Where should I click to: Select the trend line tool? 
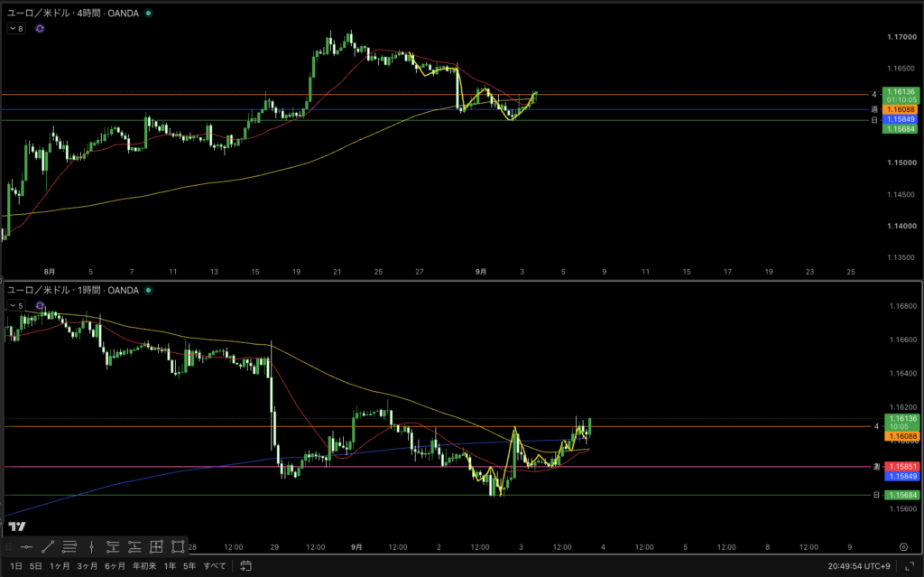coord(49,547)
